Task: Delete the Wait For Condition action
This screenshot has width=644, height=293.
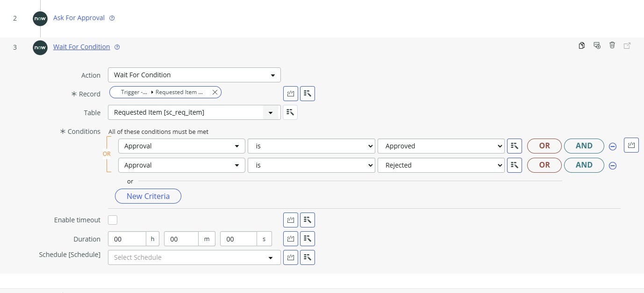Action: (x=612, y=45)
